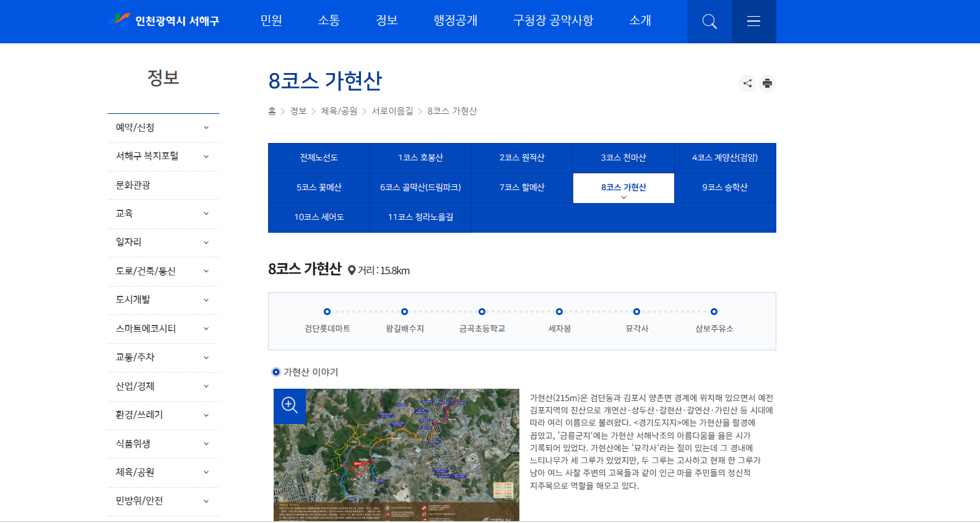980x523 pixels.
Task: Switch to the 5코스 꽃메산 tab
Action: pyautogui.click(x=319, y=188)
